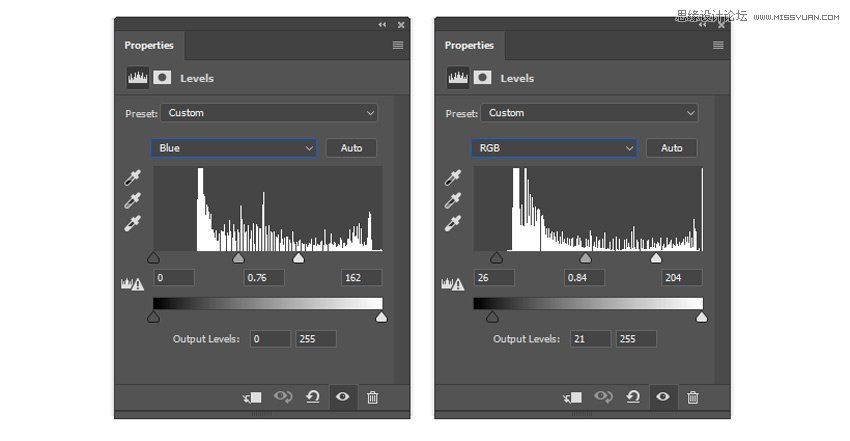The height and width of the screenshot is (441, 850).
Task: Click the output white slider in the RGB panel
Action: click(x=701, y=317)
